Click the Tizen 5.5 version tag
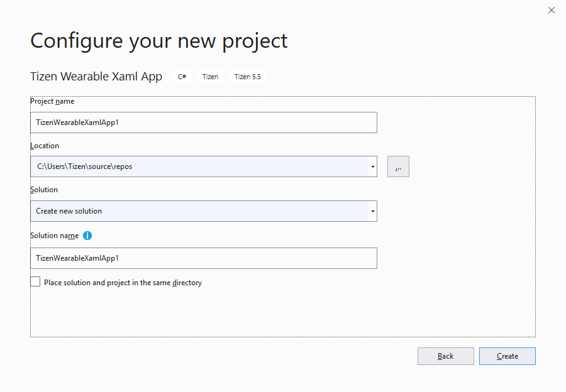 (247, 77)
